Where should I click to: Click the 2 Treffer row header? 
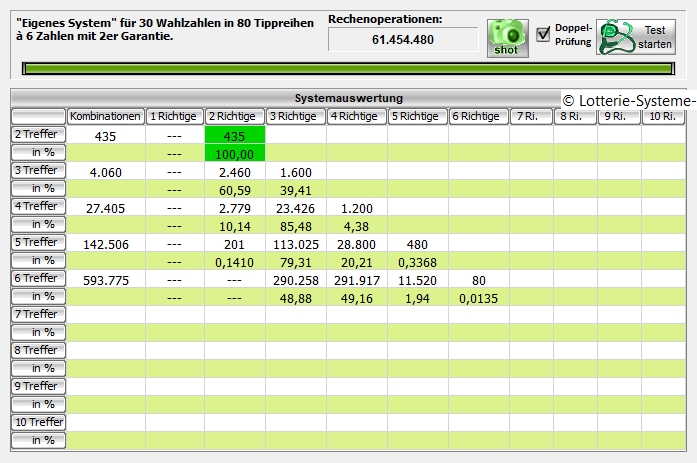click(x=38, y=134)
